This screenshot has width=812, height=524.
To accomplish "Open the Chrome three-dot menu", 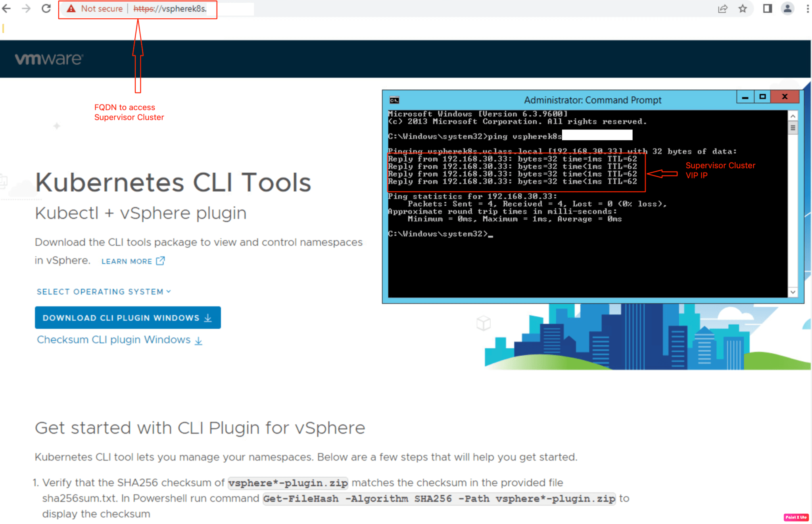I will (807, 8).
